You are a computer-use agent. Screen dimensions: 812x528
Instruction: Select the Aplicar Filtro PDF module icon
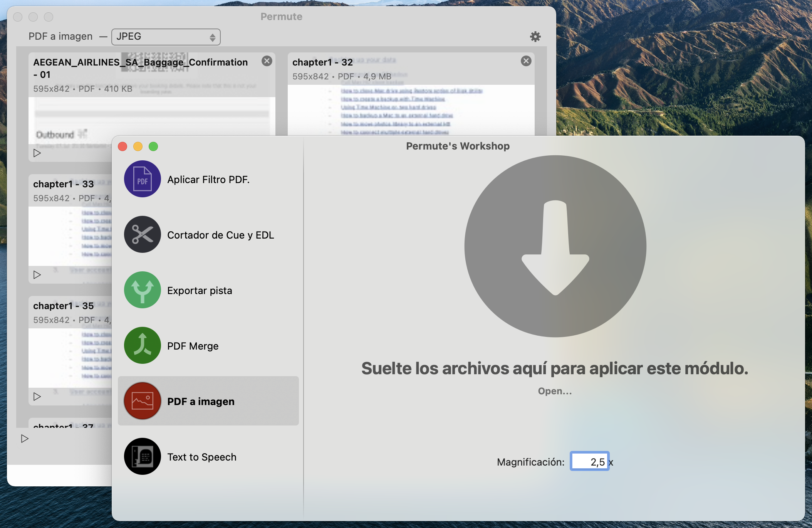pos(143,179)
